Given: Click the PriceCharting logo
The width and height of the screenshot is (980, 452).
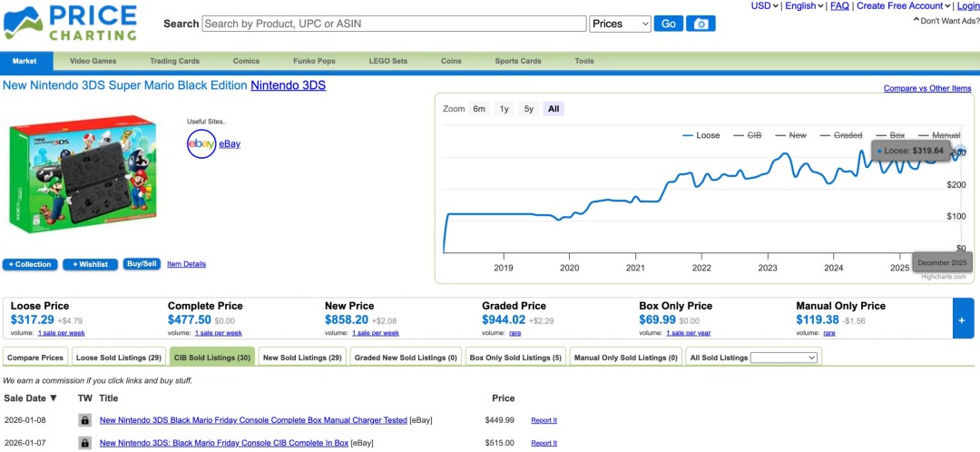Looking at the screenshot, I should click(x=71, y=24).
